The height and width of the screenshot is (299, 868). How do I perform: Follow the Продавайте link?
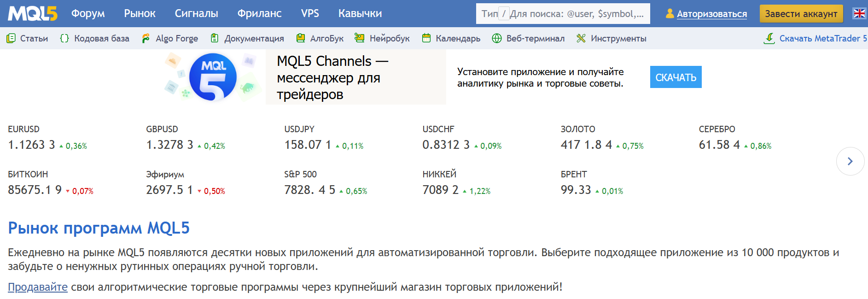(38, 287)
